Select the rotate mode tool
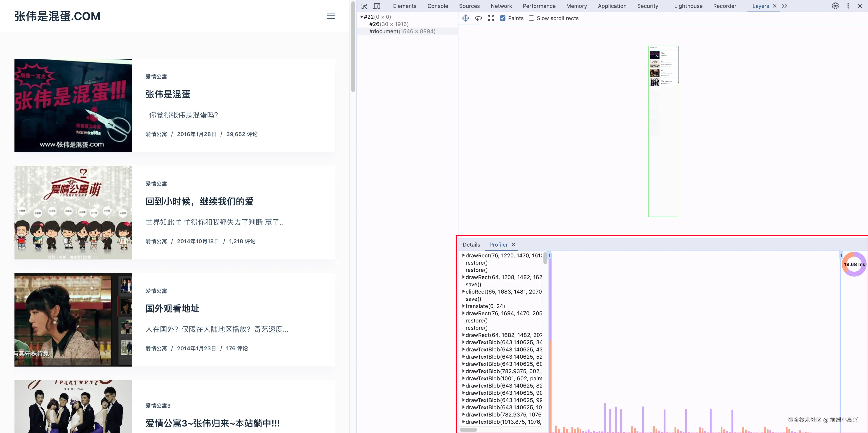This screenshot has height=433, width=868. click(x=478, y=18)
